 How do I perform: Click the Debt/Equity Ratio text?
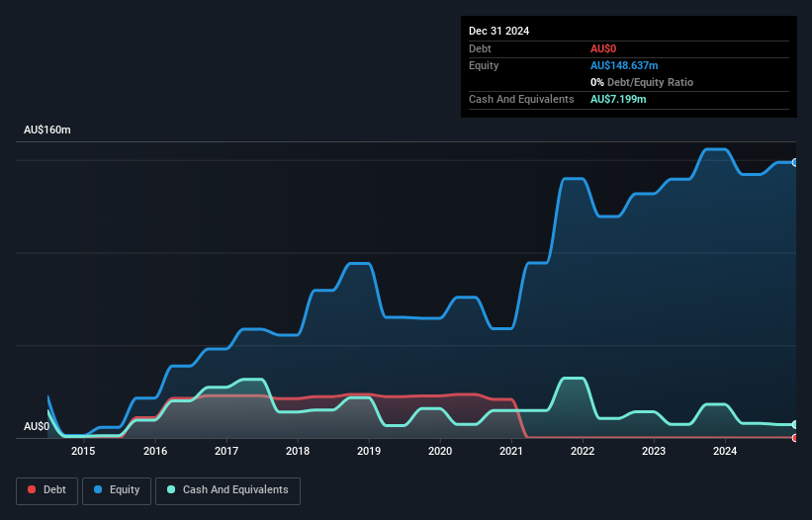pyautogui.click(x=650, y=82)
